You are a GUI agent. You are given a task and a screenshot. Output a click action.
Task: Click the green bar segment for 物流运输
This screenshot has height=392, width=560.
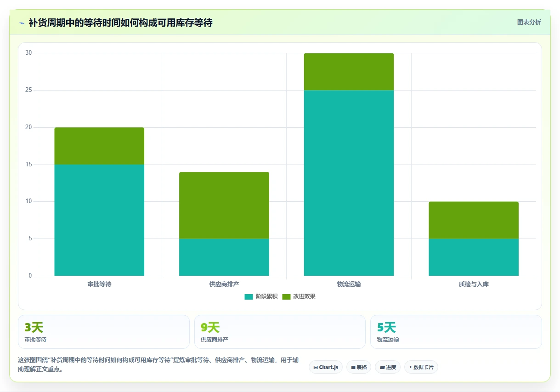(349, 72)
